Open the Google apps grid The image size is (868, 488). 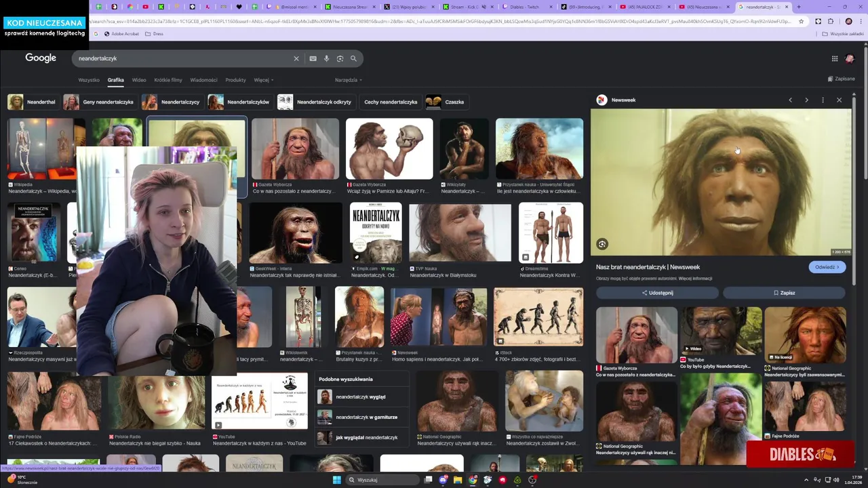[x=835, y=58]
